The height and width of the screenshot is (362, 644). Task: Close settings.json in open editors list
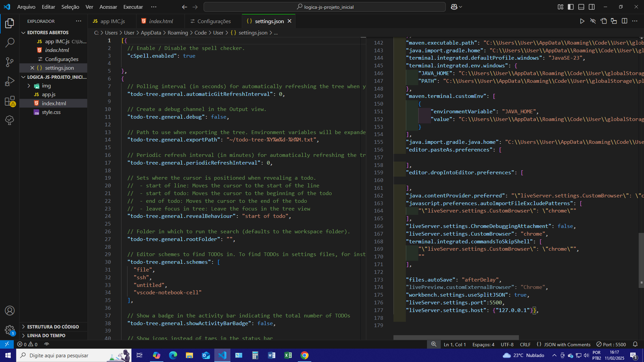[x=32, y=68]
